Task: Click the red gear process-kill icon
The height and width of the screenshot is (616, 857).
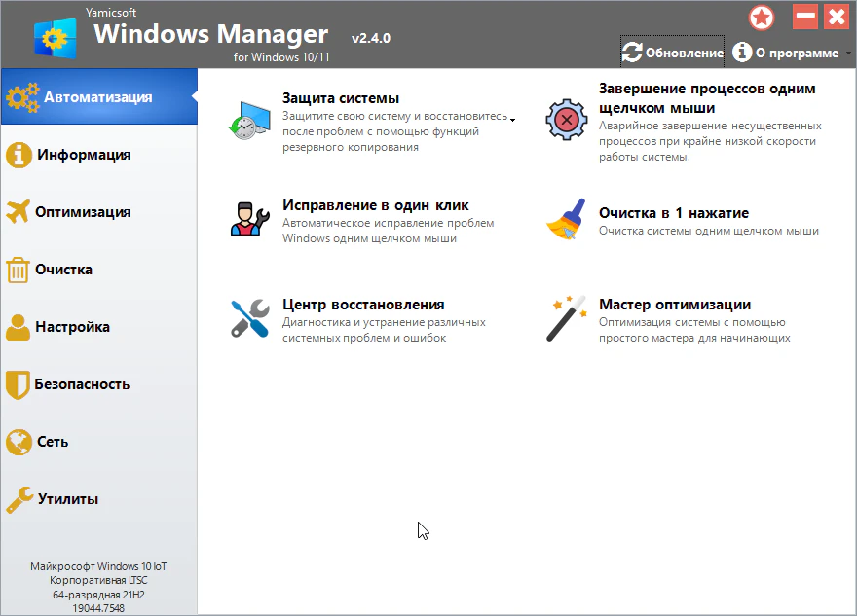Action: (566, 120)
